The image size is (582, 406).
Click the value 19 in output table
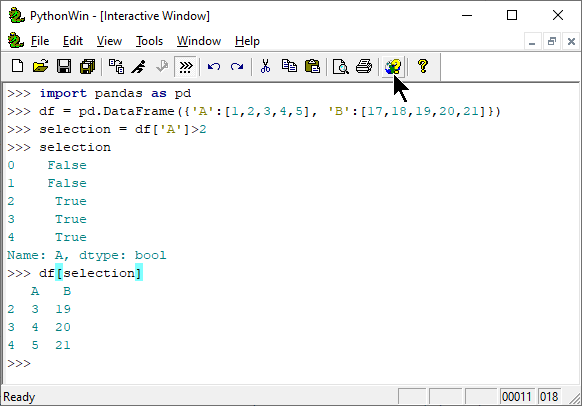pyautogui.click(x=63, y=309)
